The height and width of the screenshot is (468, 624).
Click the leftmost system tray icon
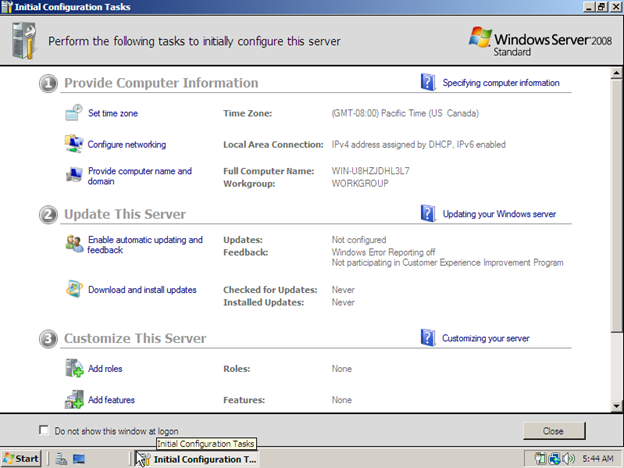tap(540, 459)
